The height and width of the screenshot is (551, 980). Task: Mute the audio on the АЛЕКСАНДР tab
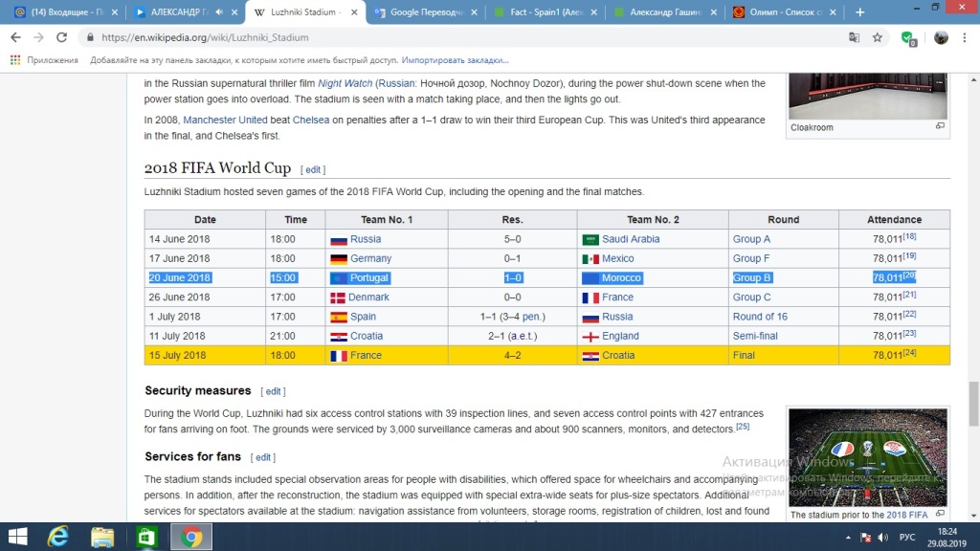pos(219,11)
